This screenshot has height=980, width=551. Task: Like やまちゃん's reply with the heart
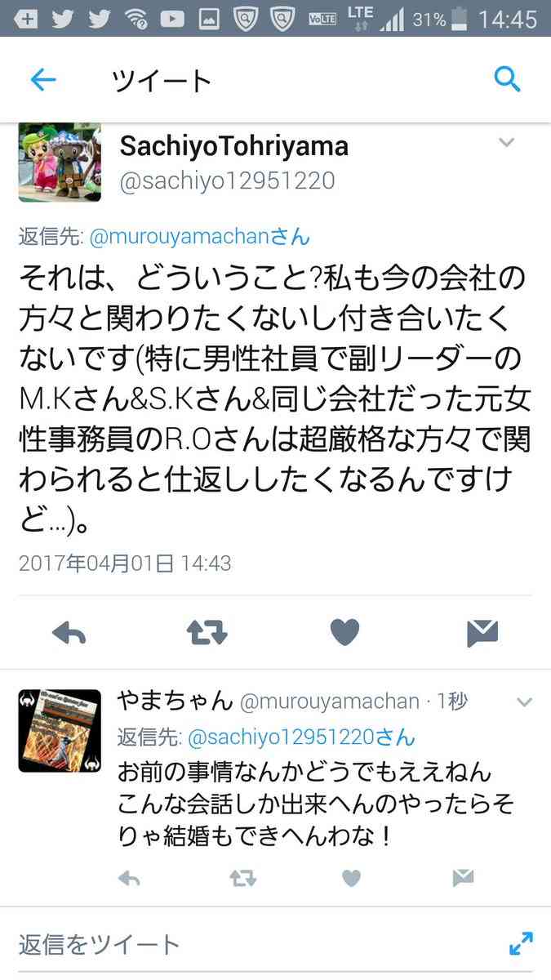tap(351, 878)
